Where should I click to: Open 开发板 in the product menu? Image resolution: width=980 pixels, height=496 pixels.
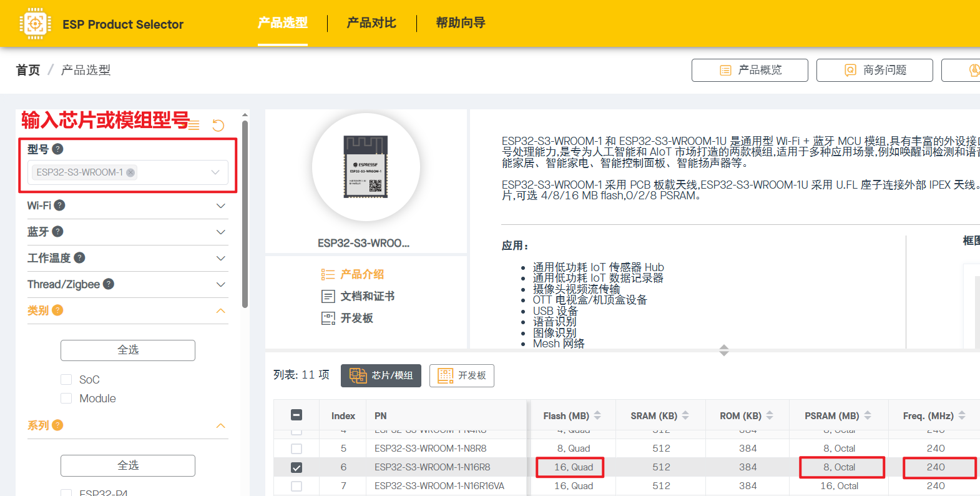(357, 318)
